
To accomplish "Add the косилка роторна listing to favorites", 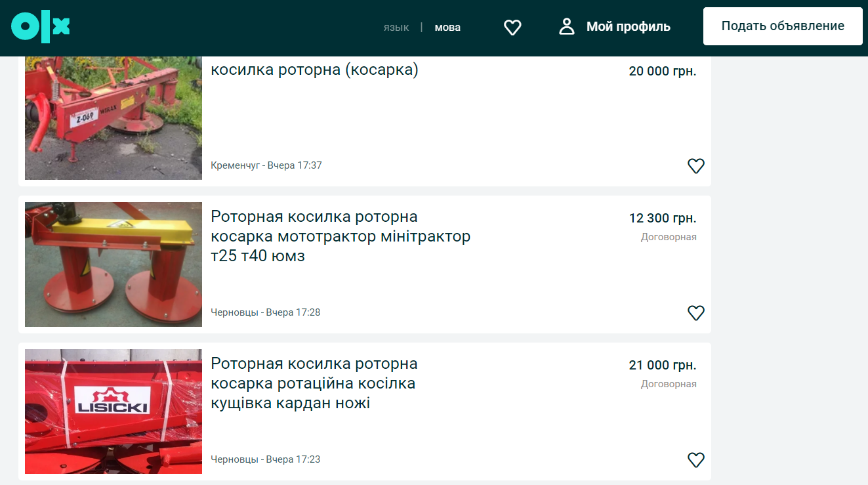I will (x=696, y=166).
